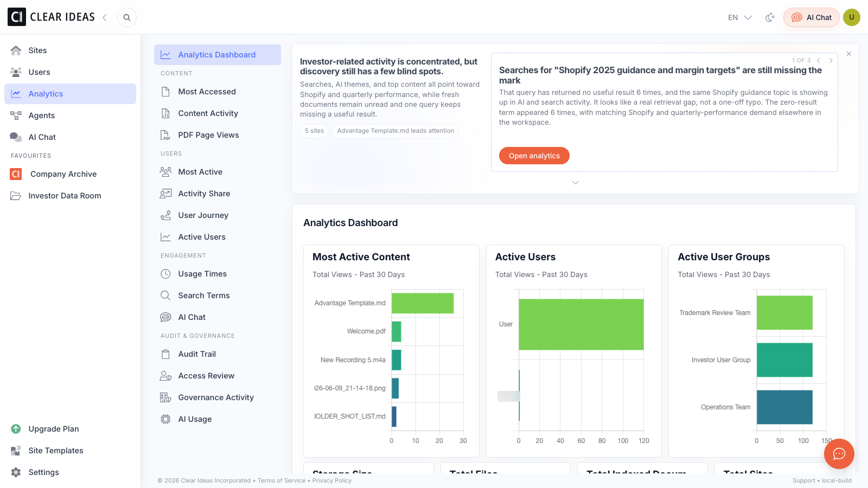This screenshot has width=868, height=488.
Task: Open the user avatar menu
Action: pos(852,17)
